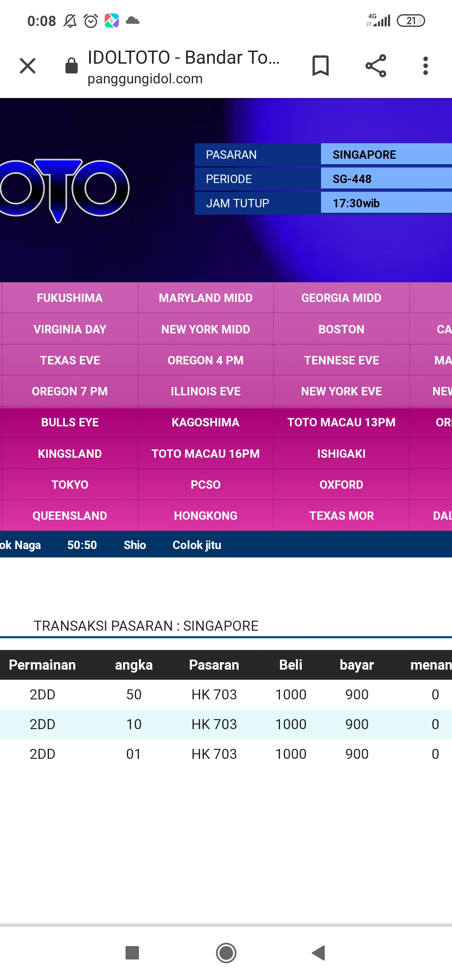The height and width of the screenshot is (980, 452).
Task: Pick the FUKUSHIMA market
Action: pos(70,298)
